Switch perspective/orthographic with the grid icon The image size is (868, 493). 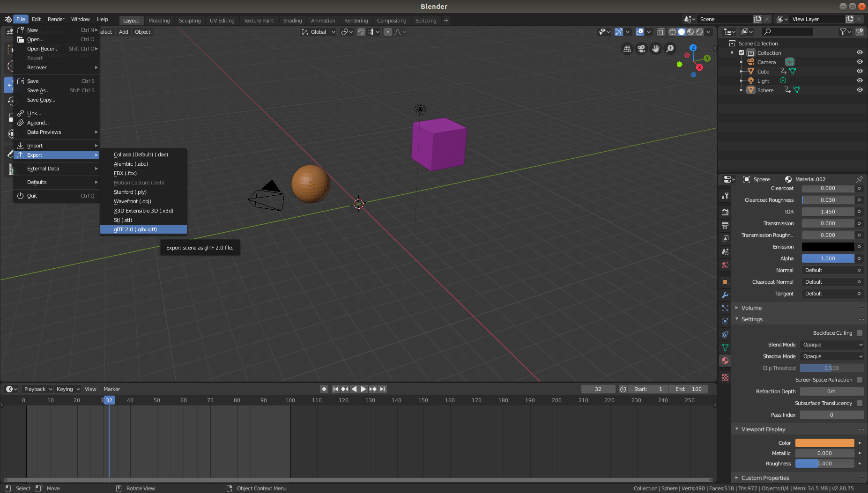click(x=627, y=49)
